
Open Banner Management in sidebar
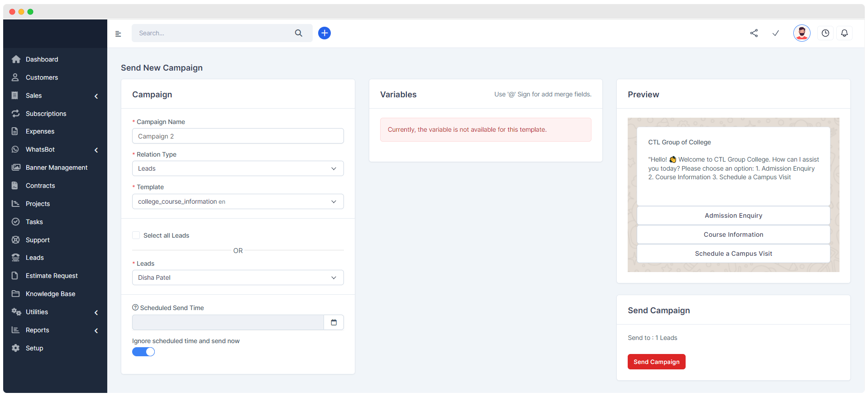pos(57,167)
